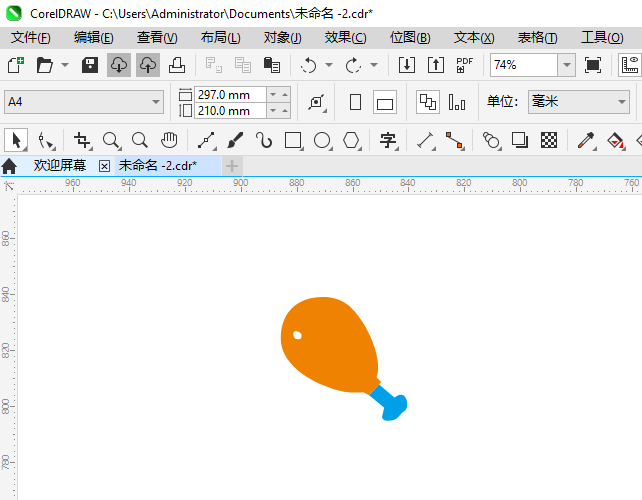Select the Rectangle tool
The width and height of the screenshot is (642, 500).
point(293,140)
